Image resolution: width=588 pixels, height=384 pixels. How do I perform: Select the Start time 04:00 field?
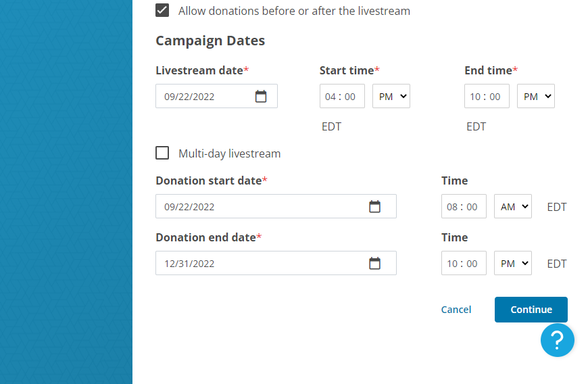coord(342,97)
